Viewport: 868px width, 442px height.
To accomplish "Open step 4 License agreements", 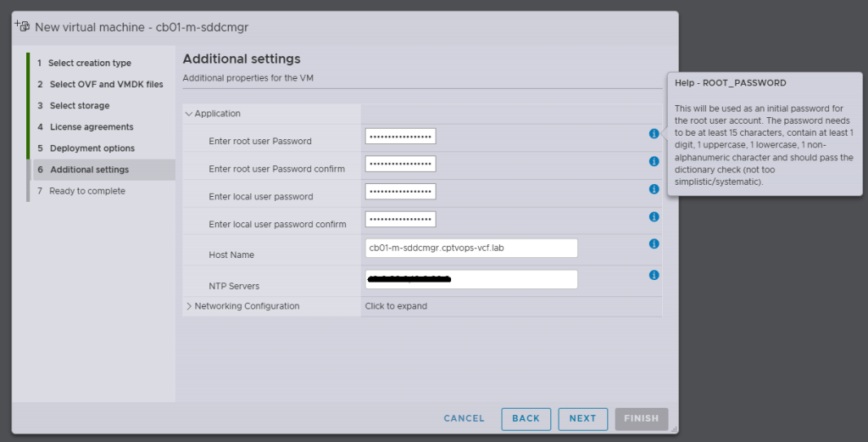I will pyautogui.click(x=91, y=127).
